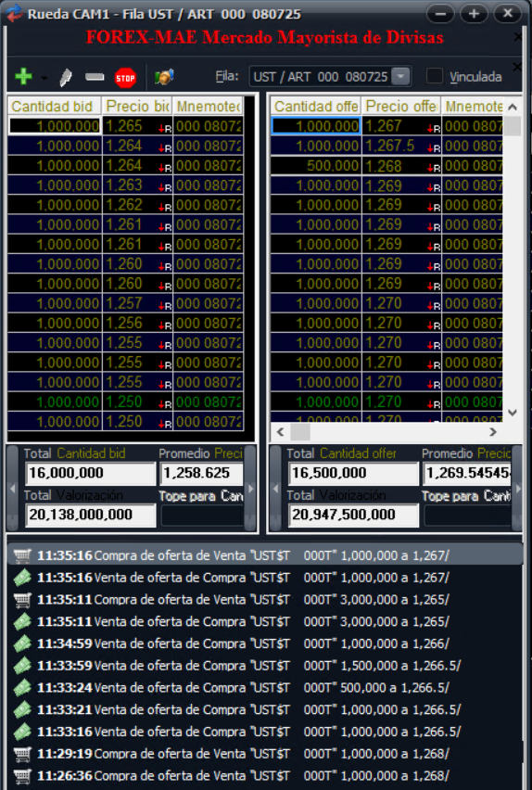Click scroll left arrow of offer table

pos(280,432)
